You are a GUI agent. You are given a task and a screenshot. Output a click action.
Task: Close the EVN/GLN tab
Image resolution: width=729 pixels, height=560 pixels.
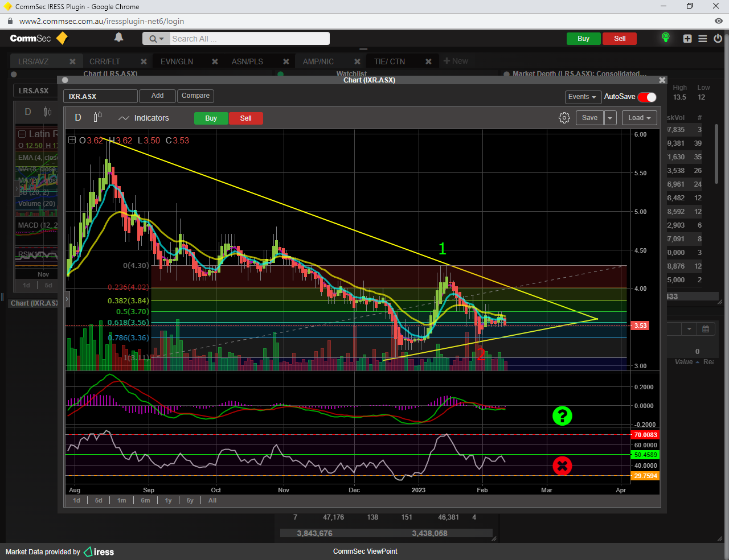[x=215, y=61]
